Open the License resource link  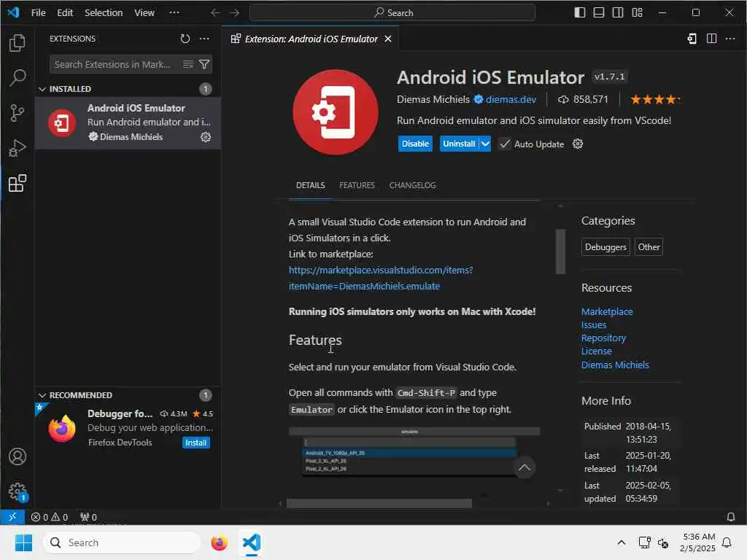click(x=596, y=351)
